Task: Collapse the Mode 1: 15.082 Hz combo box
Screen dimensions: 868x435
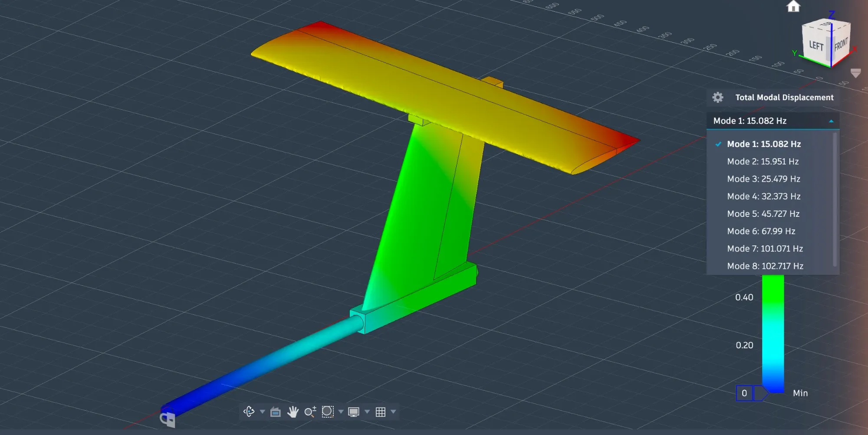Action: pyautogui.click(x=773, y=121)
